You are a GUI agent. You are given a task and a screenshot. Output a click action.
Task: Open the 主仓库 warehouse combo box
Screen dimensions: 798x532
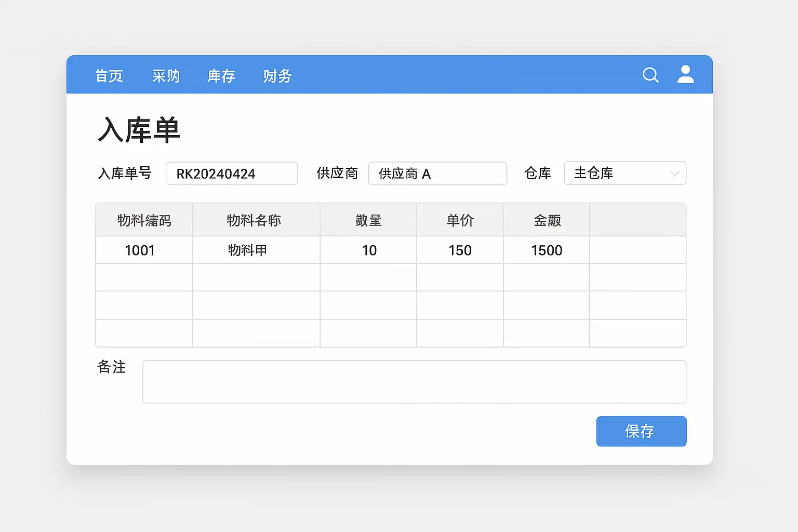(618, 174)
